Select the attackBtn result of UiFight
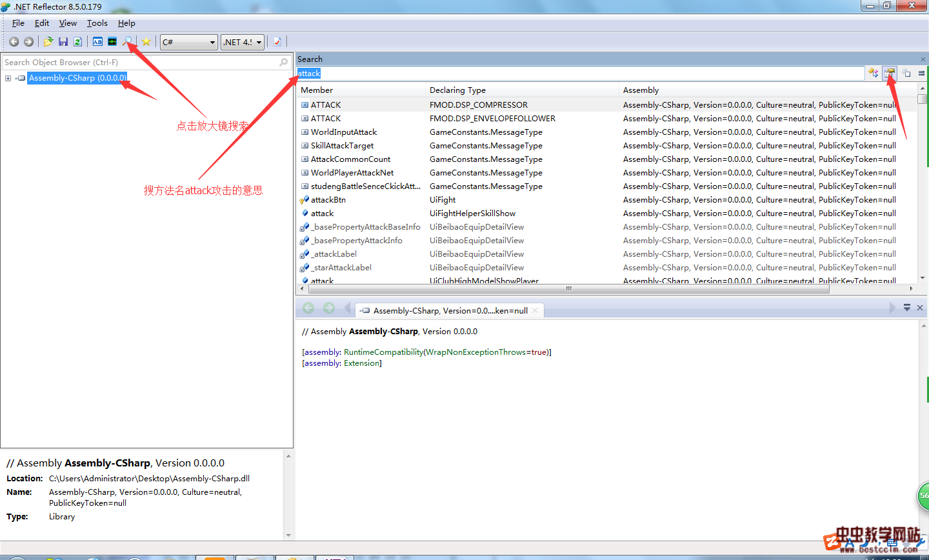Image resolution: width=929 pixels, height=560 pixels. click(x=328, y=200)
